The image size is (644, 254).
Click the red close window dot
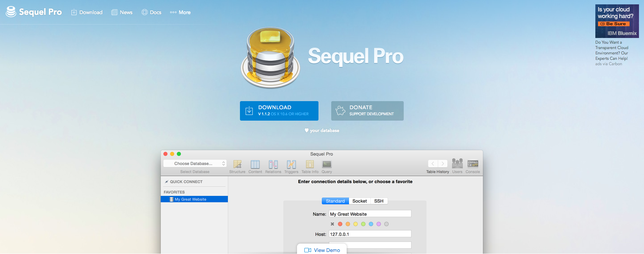click(x=165, y=154)
